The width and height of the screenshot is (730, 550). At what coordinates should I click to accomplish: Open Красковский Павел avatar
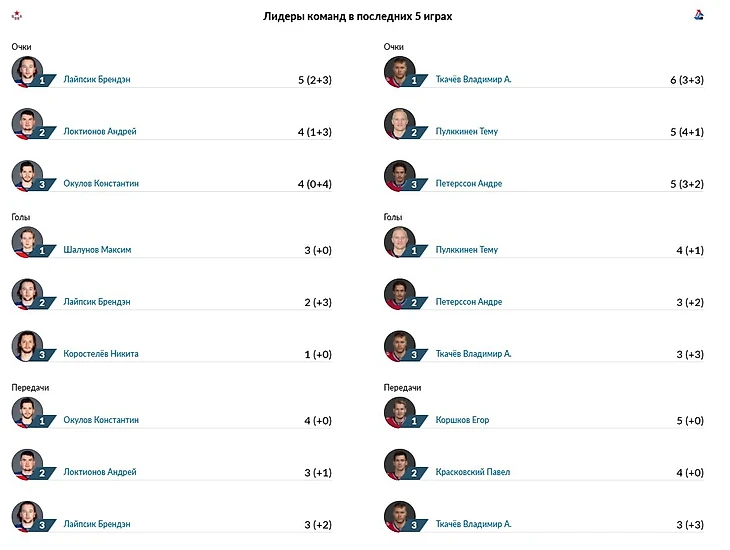pos(399,465)
